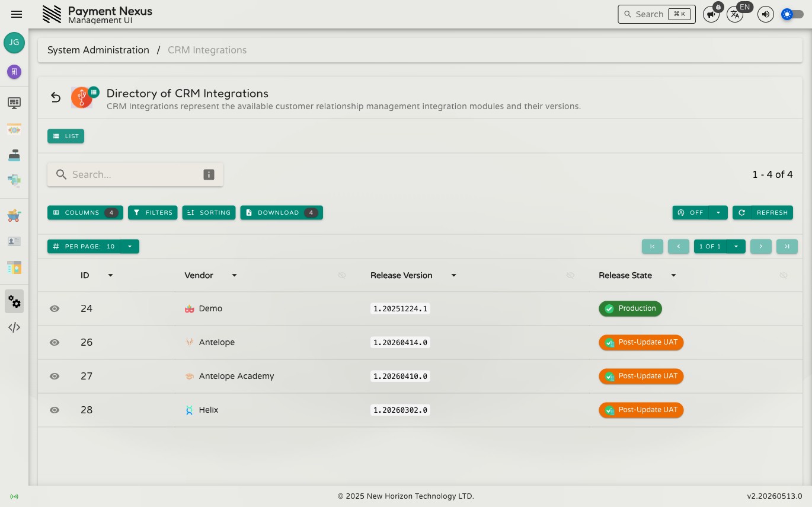
Task: Click the Production status badge
Action: (x=630, y=308)
